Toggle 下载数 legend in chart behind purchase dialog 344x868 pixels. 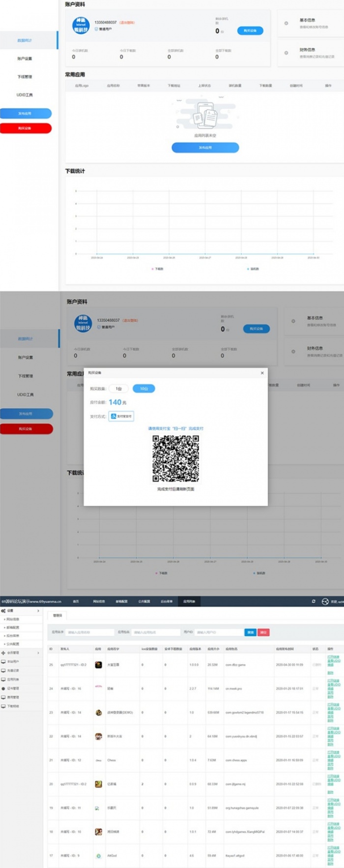pyautogui.click(x=162, y=573)
